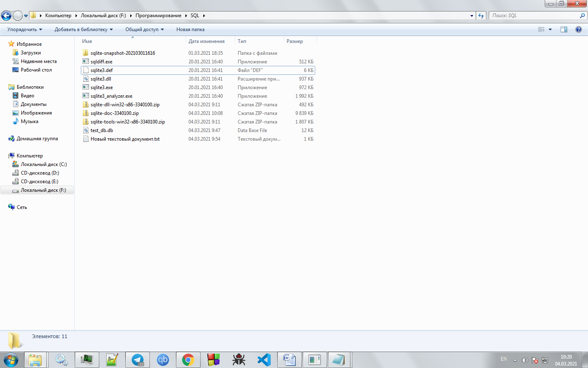Open Visual Studio Code from the taskbar
Viewport: 588px width, 368px height.
point(264,360)
